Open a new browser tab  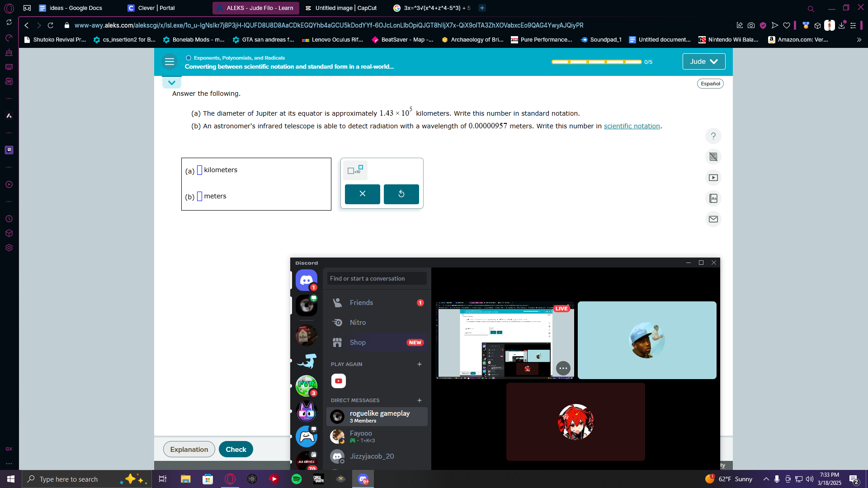pos(482,8)
